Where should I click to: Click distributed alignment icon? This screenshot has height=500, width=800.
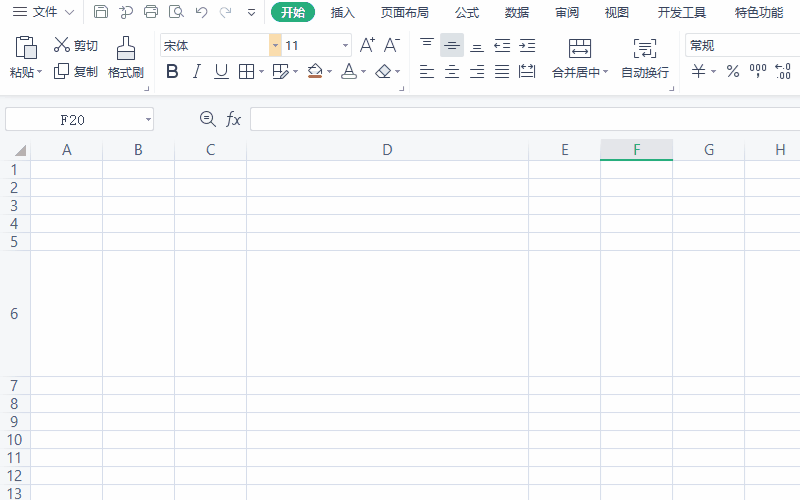[527, 71]
